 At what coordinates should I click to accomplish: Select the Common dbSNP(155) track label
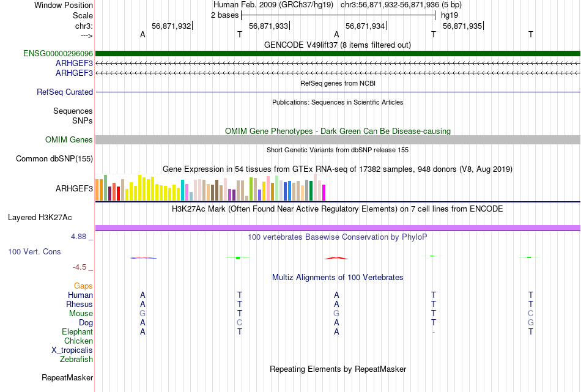click(54, 158)
